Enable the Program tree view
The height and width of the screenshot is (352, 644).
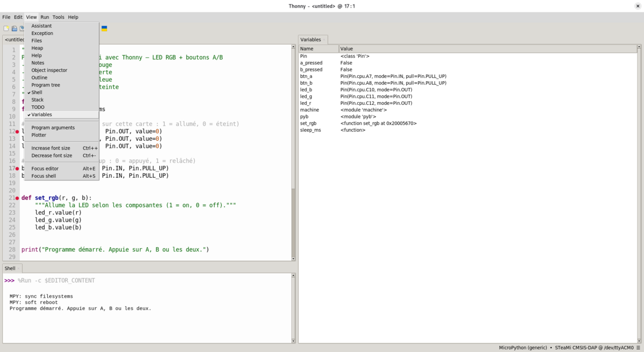(62, 85)
